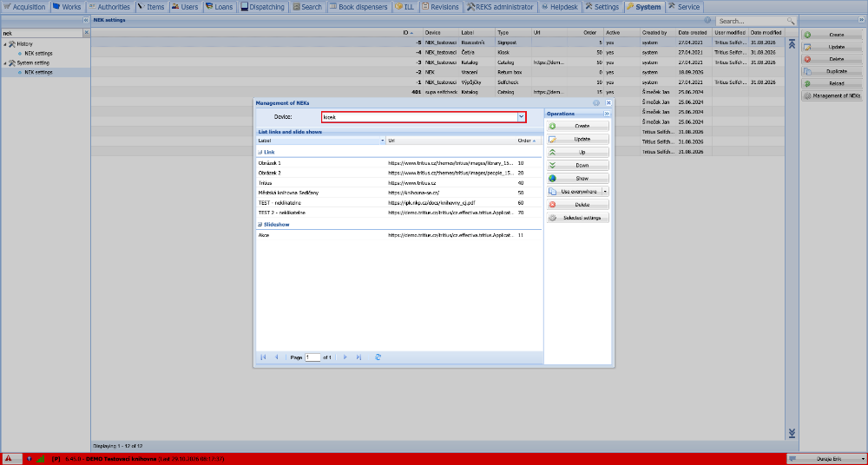868x465 pixels.
Task: Click the Device input field showing kiosk
Action: 419,117
